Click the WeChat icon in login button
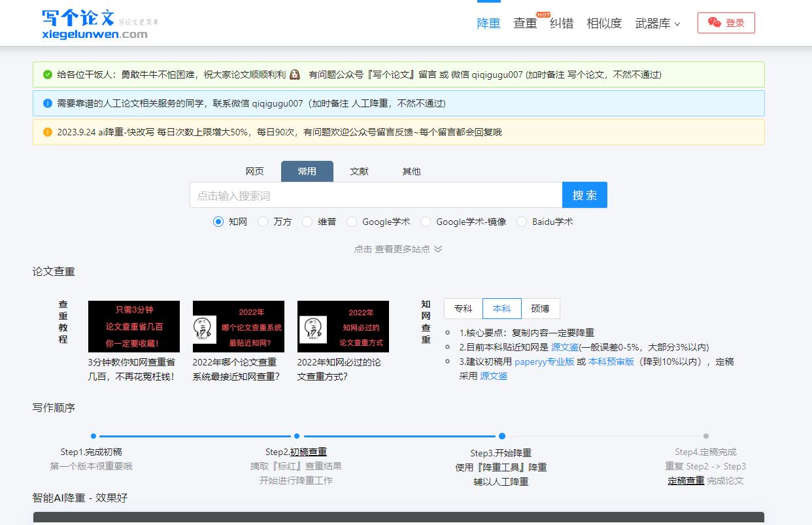This screenshot has width=812, height=525. click(x=715, y=23)
